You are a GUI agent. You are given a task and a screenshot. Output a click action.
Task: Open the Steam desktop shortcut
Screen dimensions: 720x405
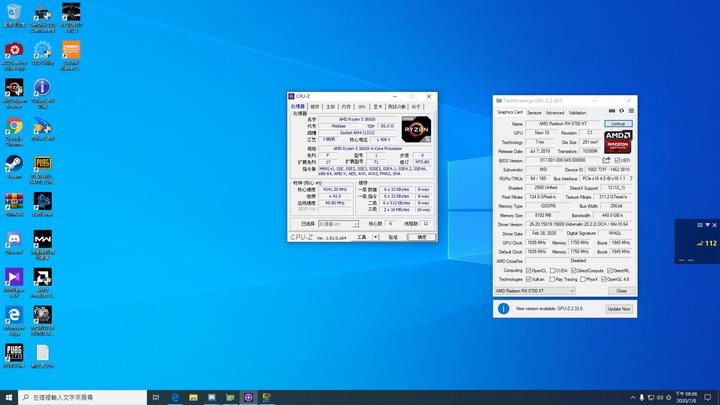[x=14, y=167]
